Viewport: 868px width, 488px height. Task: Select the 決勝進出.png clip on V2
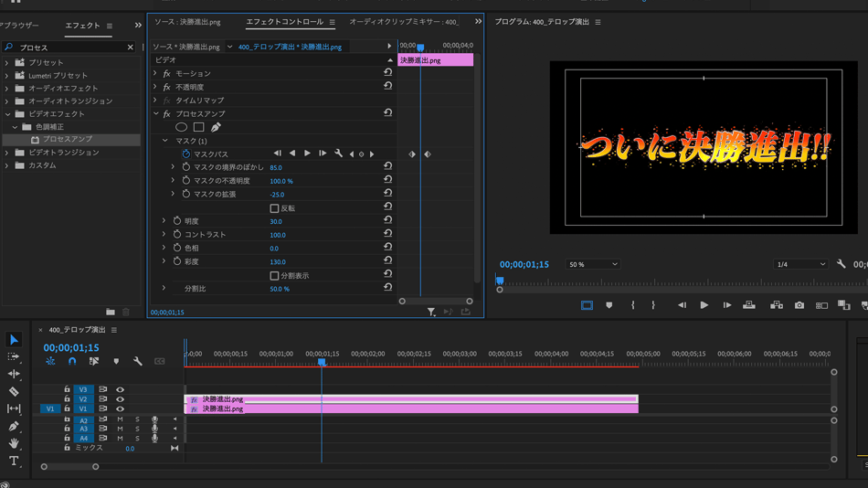(411, 399)
